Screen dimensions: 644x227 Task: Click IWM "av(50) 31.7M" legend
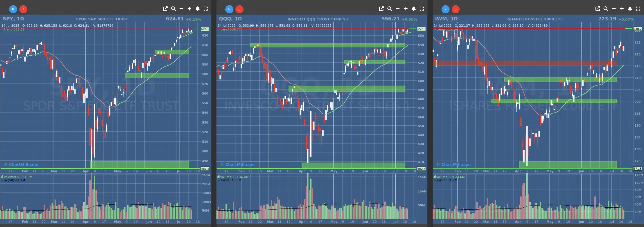(x=445, y=180)
